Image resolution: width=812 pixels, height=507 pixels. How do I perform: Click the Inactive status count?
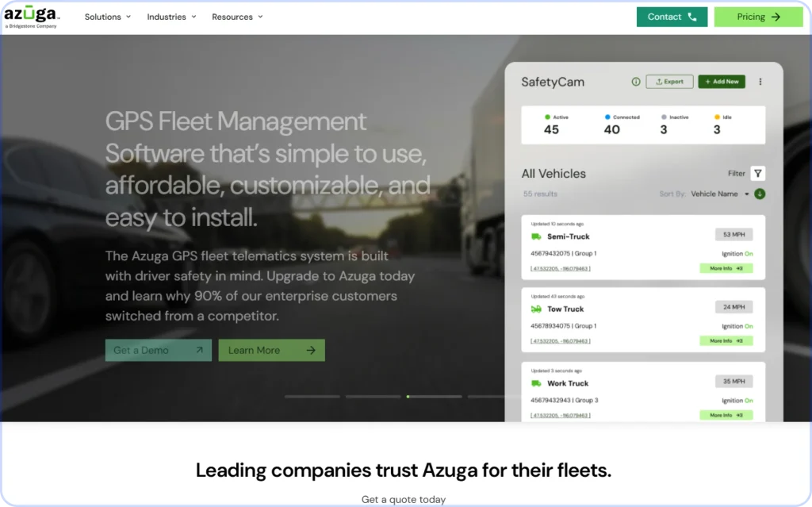tap(664, 129)
